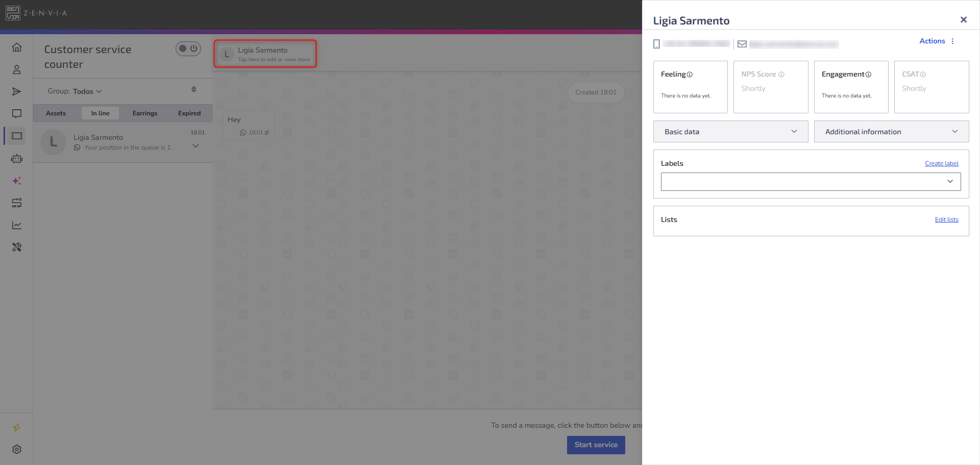Open the AI sparkles icon in sidebar
This screenshot has width=980, height=465.
click(17, 181)
